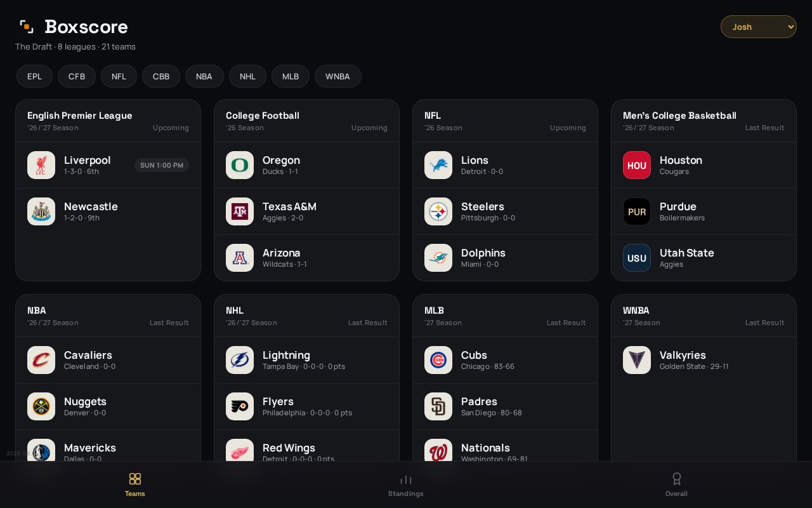Click the Men's College Basketball card heading
The width and height of the screenshot is (812, 508).
[x=679, y=116]
